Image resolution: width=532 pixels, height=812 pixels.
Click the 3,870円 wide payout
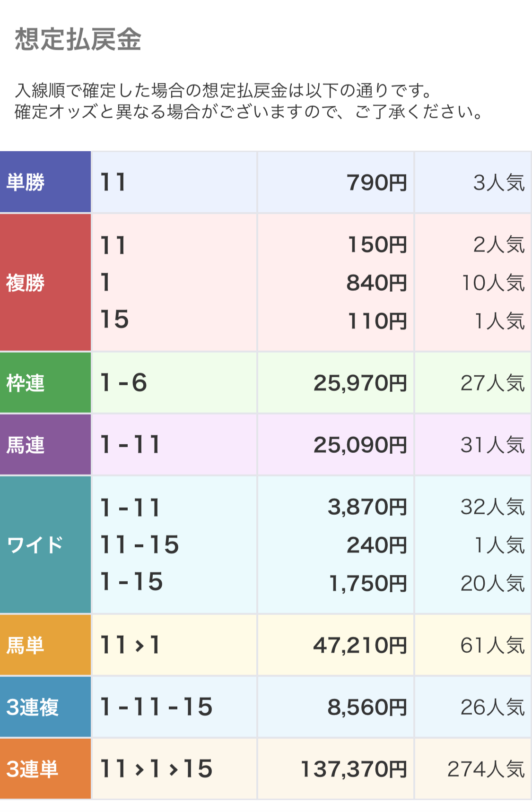pos(367,507)
